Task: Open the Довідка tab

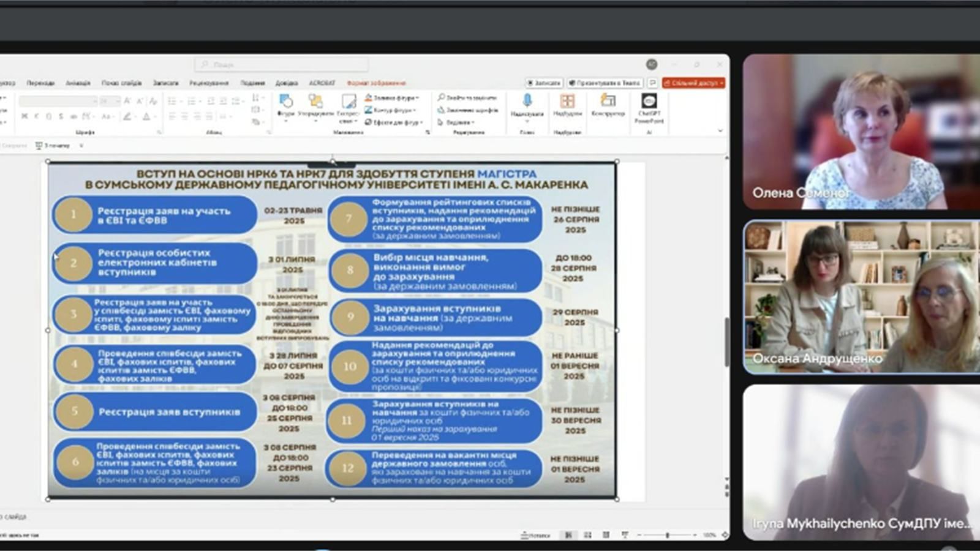Action: pyautogui.click(x=286, y=83)
